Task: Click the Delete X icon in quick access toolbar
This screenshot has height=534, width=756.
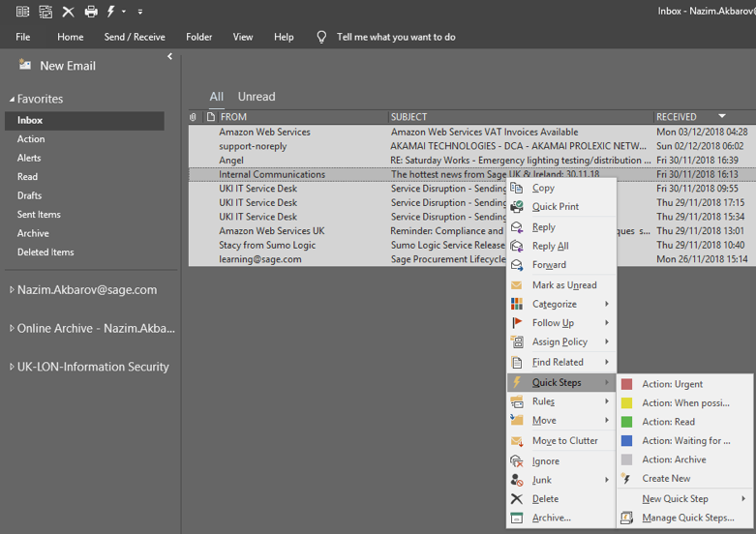Action: click(68, 12)
